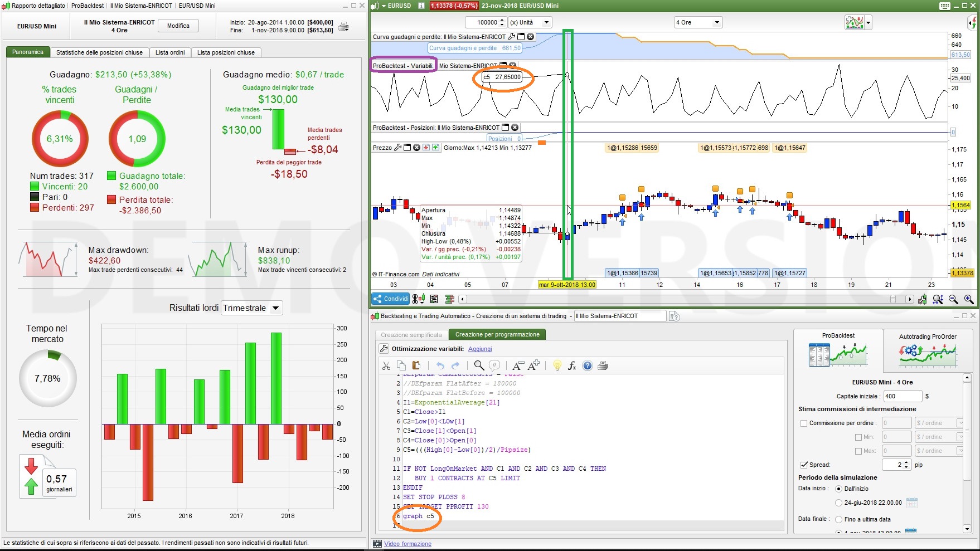Open the Prezzo panel wrench settings
980x551 pixels.
397,148
